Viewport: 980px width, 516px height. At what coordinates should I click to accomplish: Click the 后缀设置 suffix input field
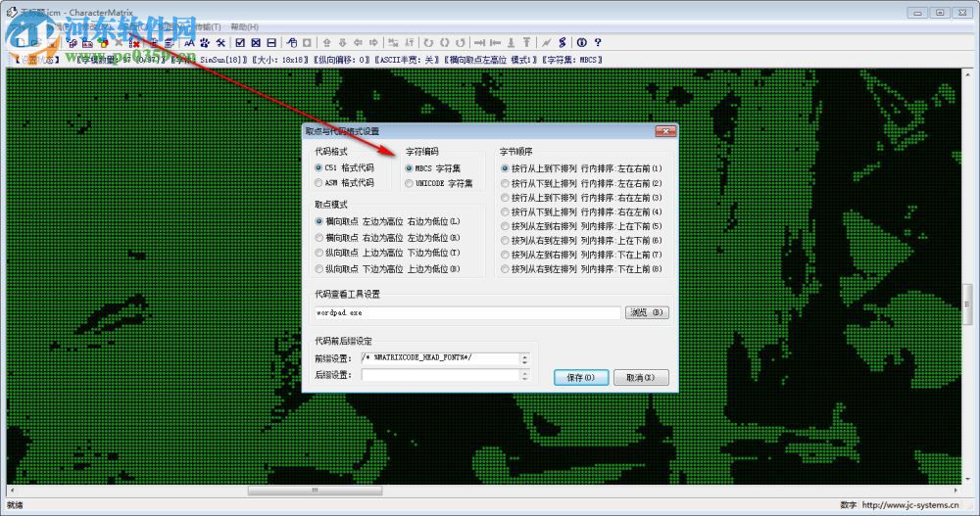tap(441, 375)
